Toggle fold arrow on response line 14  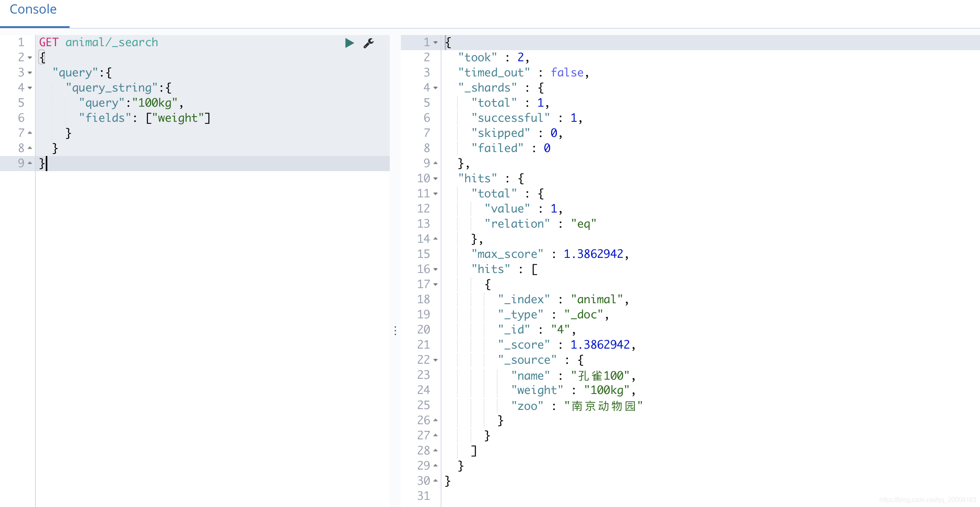(x=436, y=238)
